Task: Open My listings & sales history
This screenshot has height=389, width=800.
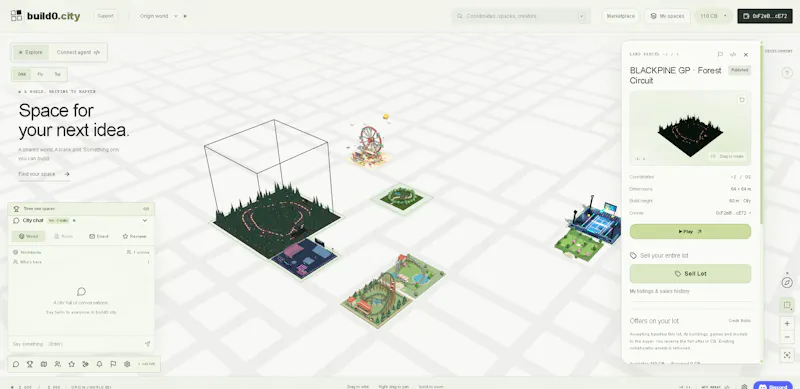Action: pyautogui.click(x=659, y=291)
